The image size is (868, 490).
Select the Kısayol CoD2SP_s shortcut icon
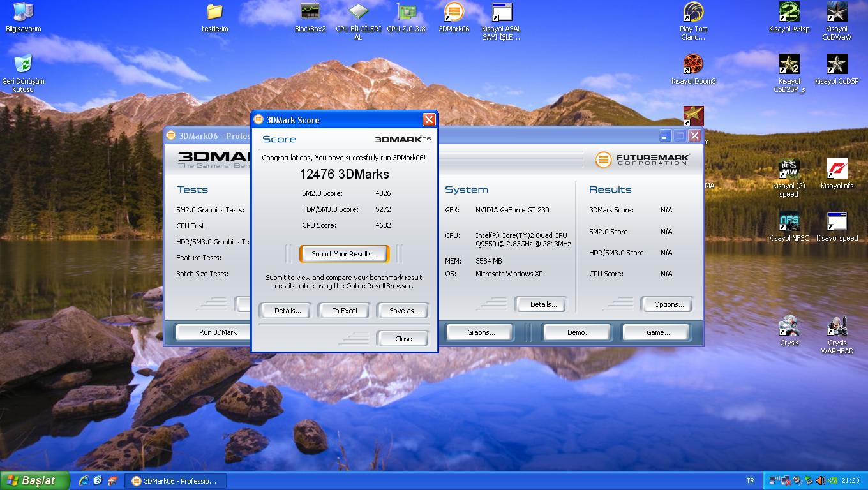point(789,74)
